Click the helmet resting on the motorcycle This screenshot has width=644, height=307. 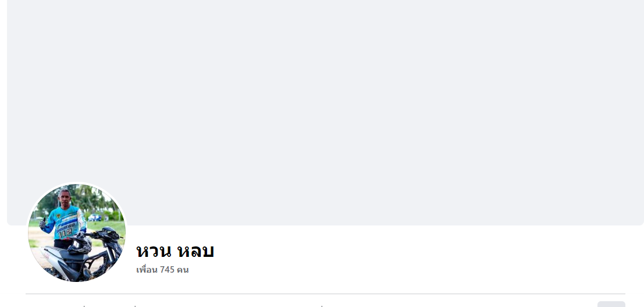(x=79, y=245)
